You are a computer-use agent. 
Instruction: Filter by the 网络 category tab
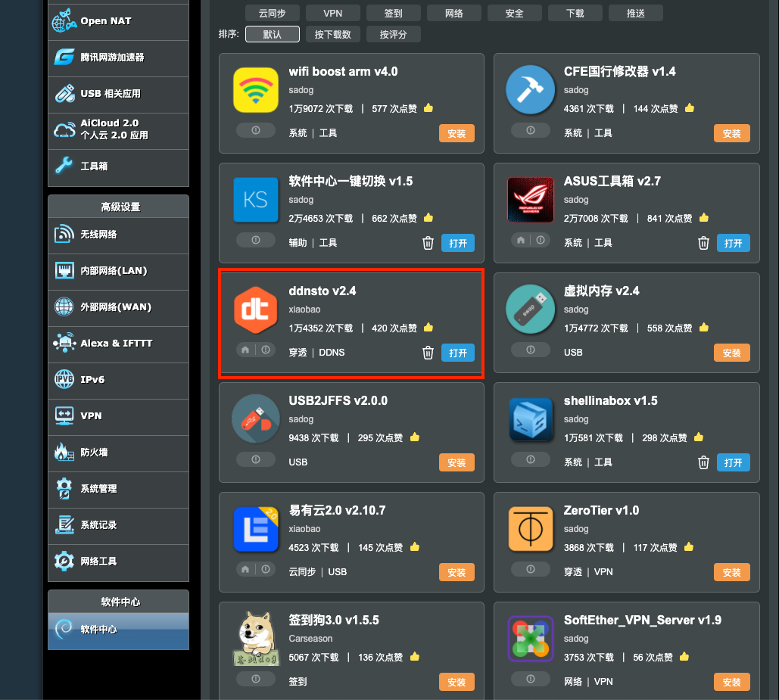tap(454, 14)
